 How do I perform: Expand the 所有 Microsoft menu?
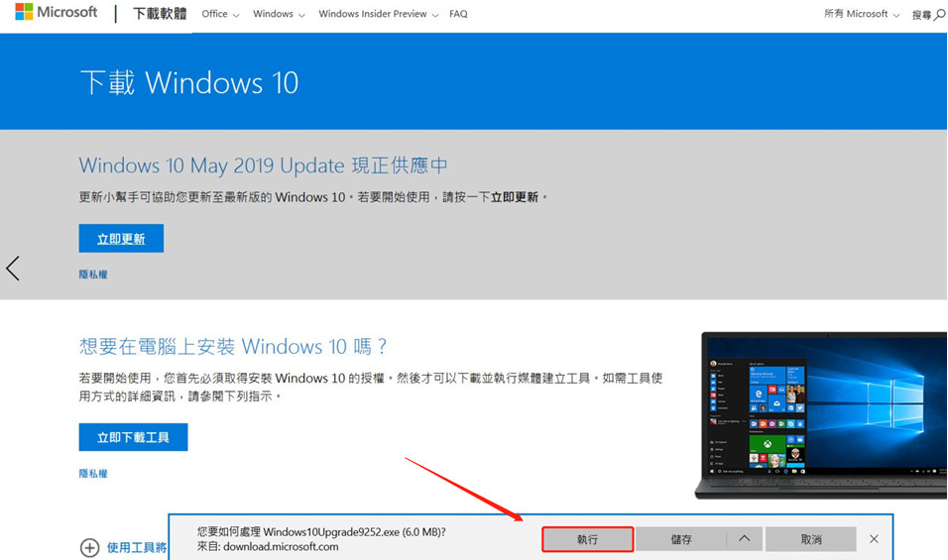(x=862, y=13)
